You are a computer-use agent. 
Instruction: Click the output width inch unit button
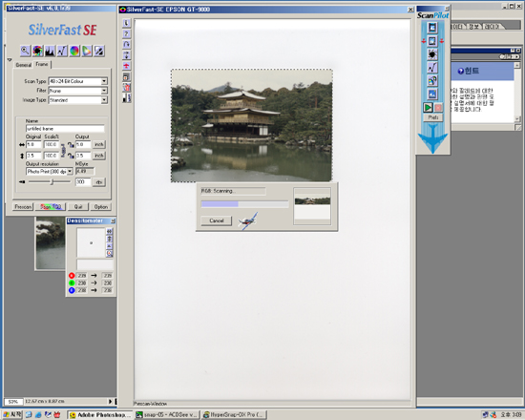[98, 144]
